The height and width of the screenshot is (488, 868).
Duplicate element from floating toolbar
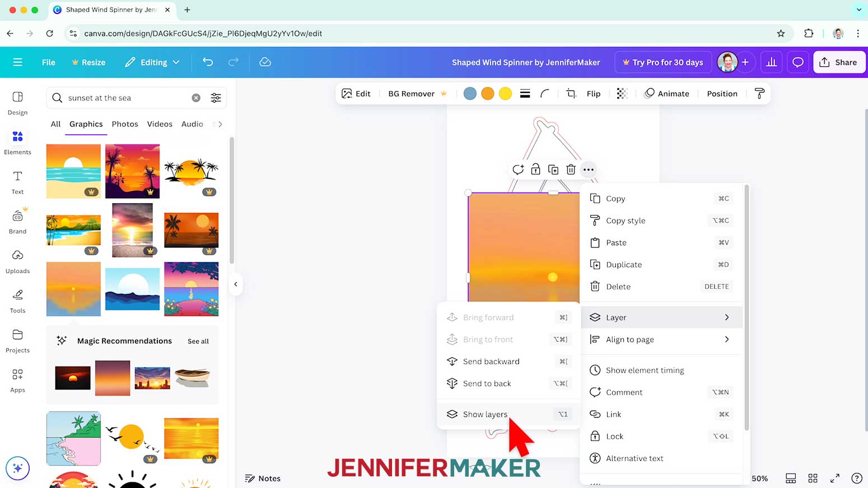pos(553,170)
